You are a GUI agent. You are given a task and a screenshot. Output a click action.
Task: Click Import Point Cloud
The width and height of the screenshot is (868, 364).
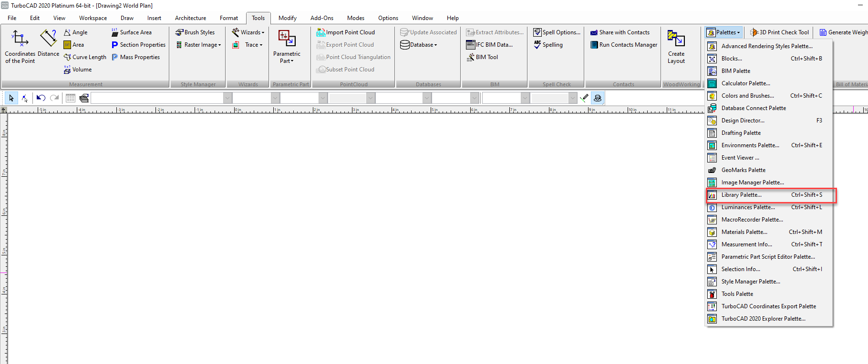346,32
